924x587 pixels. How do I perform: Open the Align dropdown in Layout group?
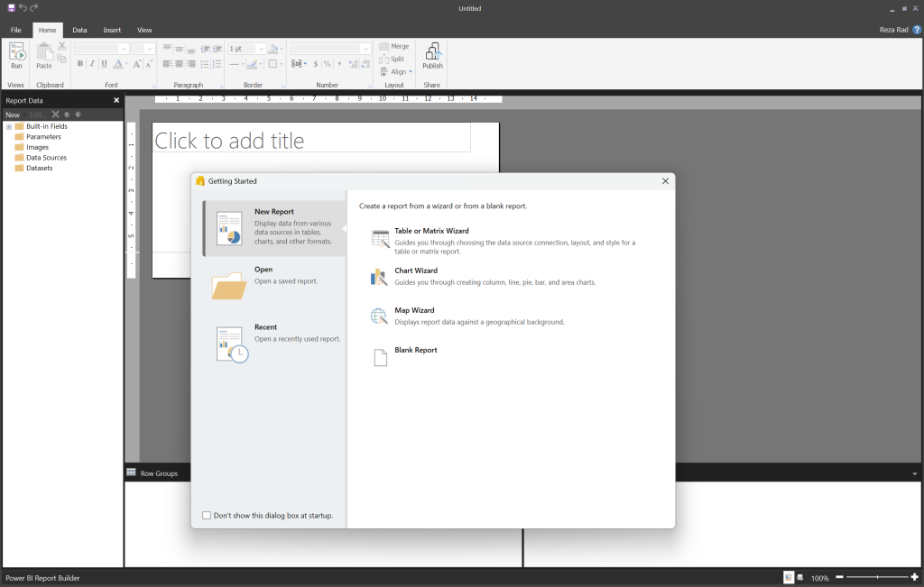tap(398, 72)
